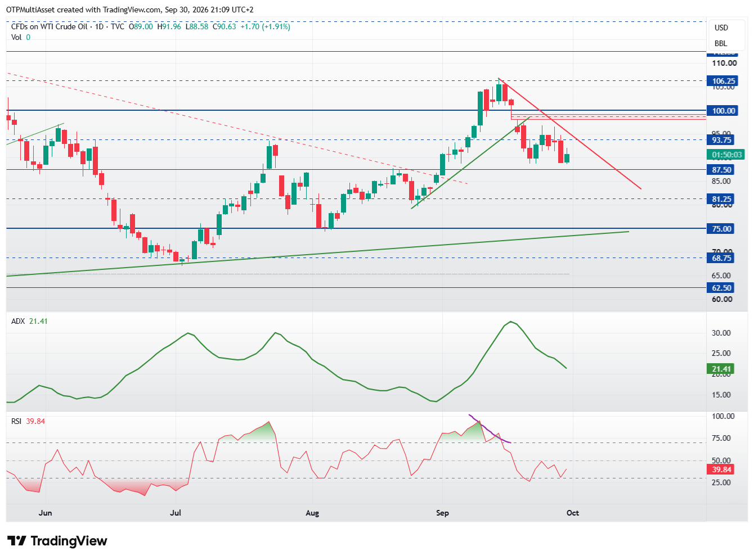Click the TradingView logo at bottom

(x=57, y=541)
